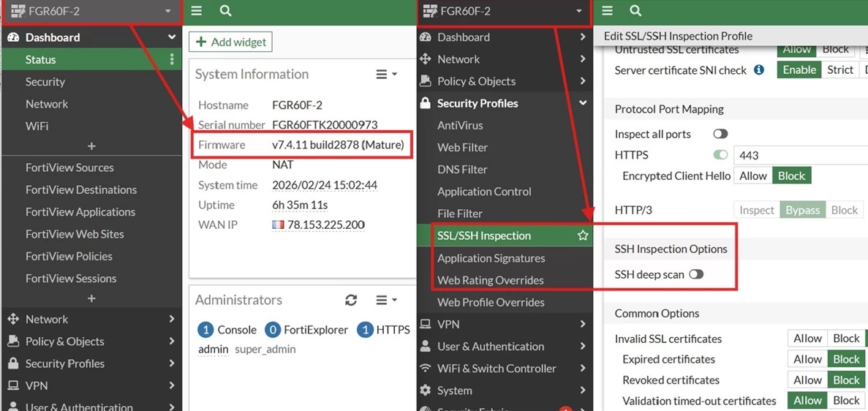
Task: Select the Status dashboard entry
Action: pyautogui.click(x=91, y=59)
